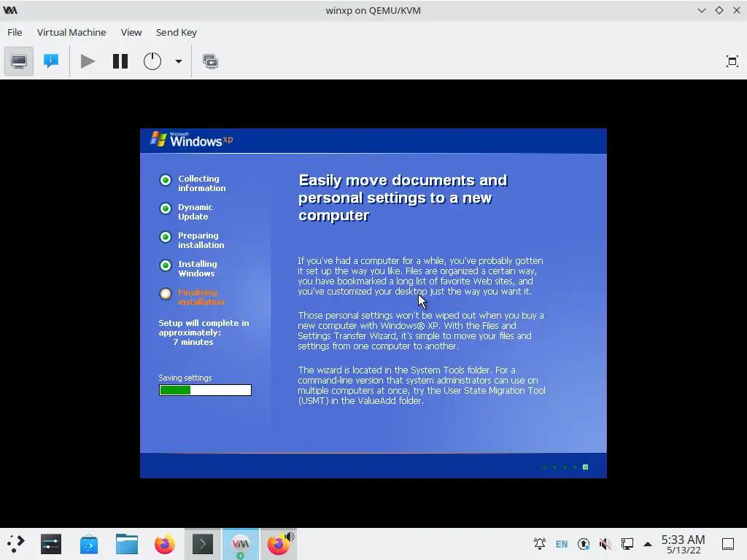The image size is (747, 560).
Task: Open the network connections tray icon
Action: coord(627,544)
